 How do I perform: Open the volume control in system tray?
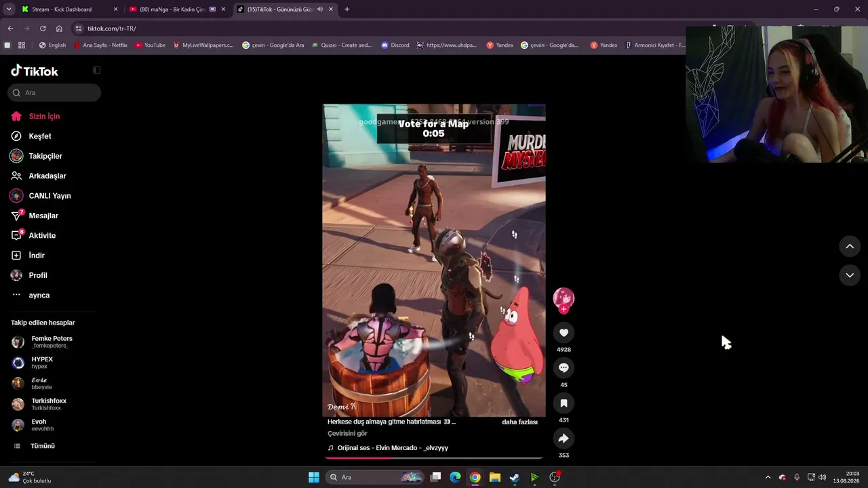click(822, 477)
